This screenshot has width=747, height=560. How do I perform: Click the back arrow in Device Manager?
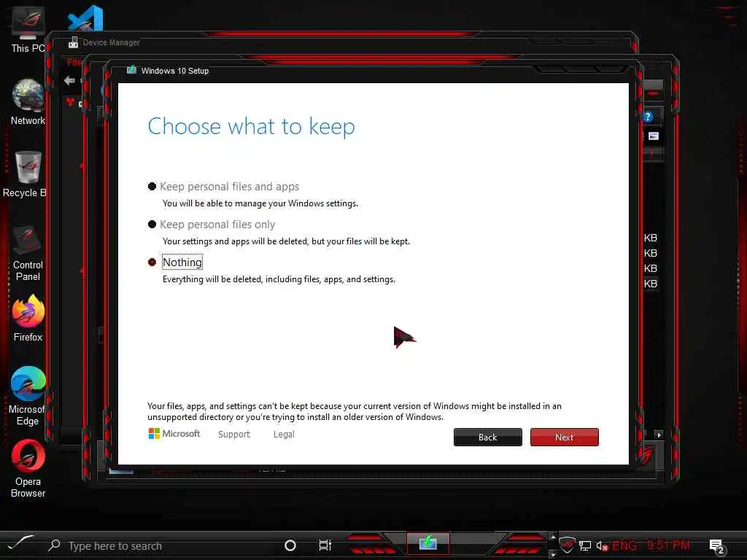click(x=69, y=80)
